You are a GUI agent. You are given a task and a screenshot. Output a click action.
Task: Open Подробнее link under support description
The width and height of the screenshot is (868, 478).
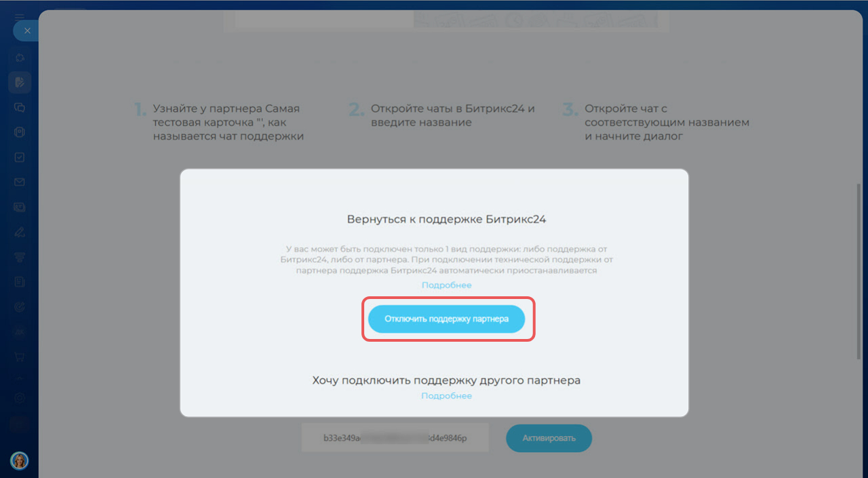click(446, 285)
